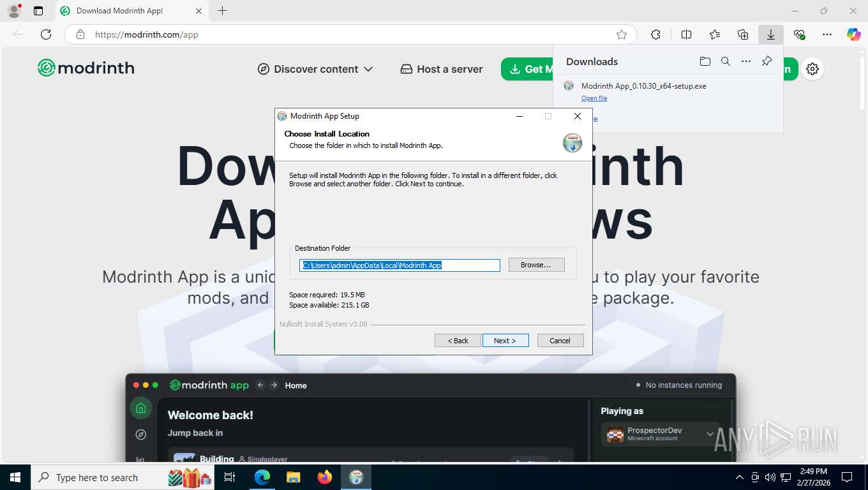The width and height of the screenshot is (868, 490).
Task: Click the taskbar clock and date
Action: click(814, 477)
